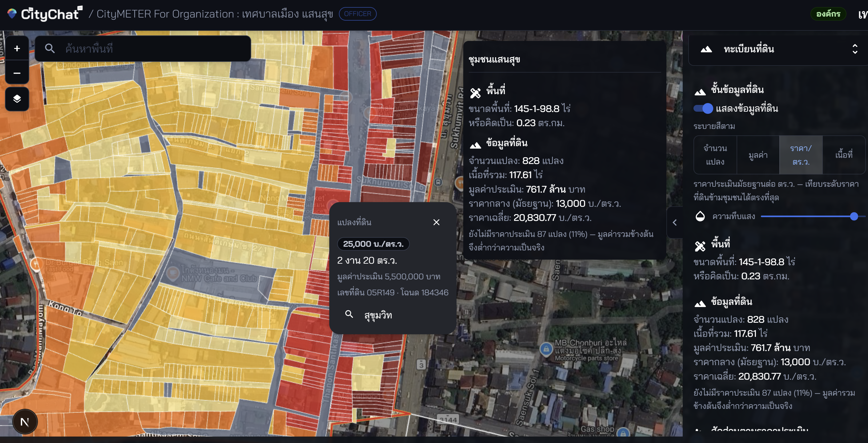Screen dimensions: 868x443
Task: Open the map layers switcher
Action: click(x=17, y=99)
